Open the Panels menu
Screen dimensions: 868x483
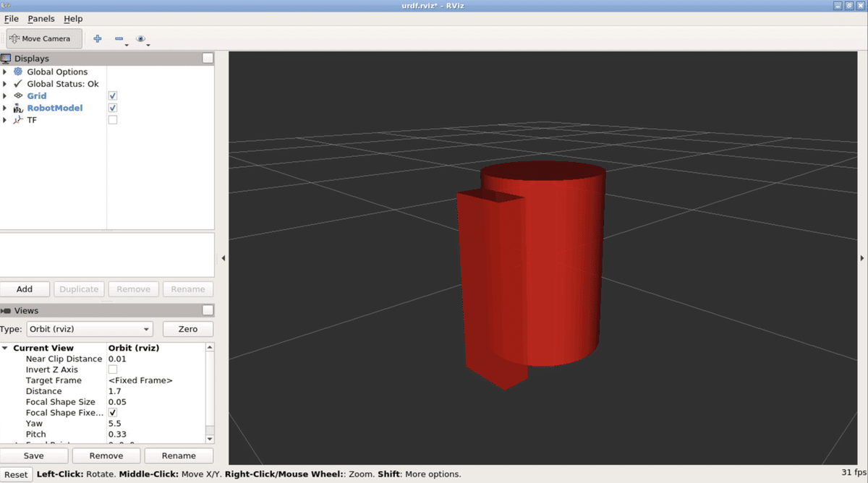click(x=41, y=19)
